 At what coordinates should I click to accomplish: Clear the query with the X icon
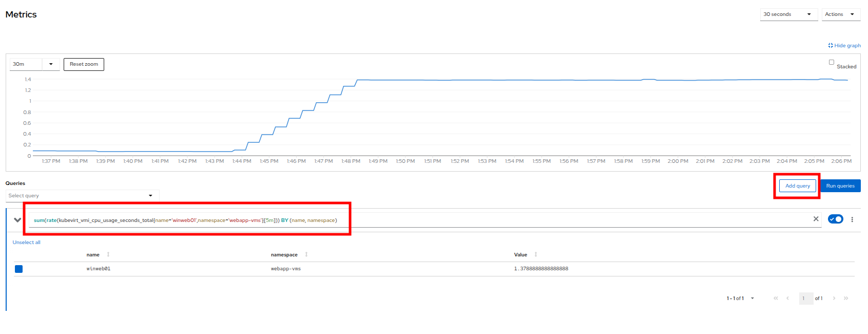(x=816, y=219)
